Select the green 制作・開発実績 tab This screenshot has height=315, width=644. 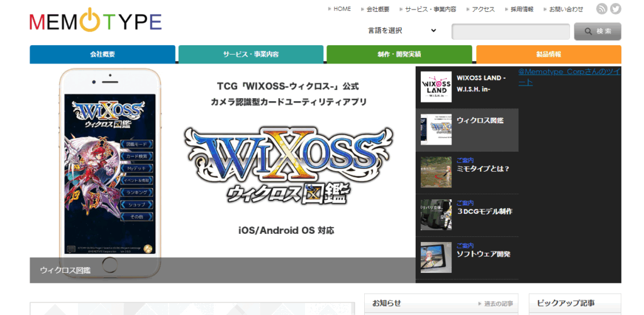[399, 54]
